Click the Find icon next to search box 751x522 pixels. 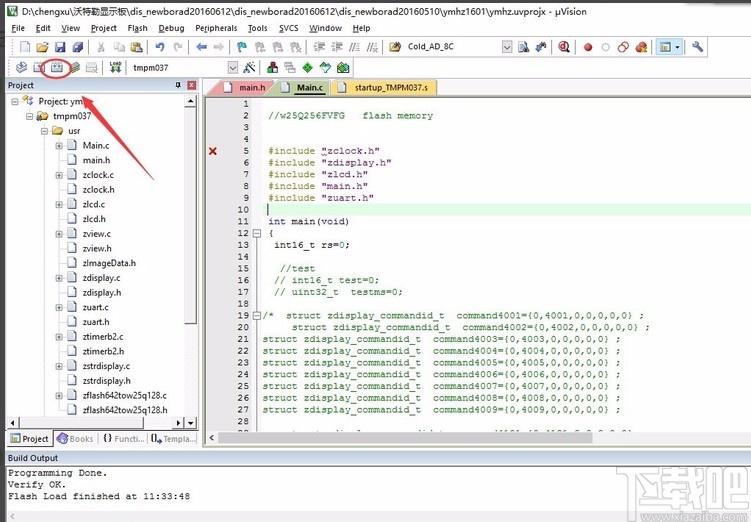(x=523, y=47)
